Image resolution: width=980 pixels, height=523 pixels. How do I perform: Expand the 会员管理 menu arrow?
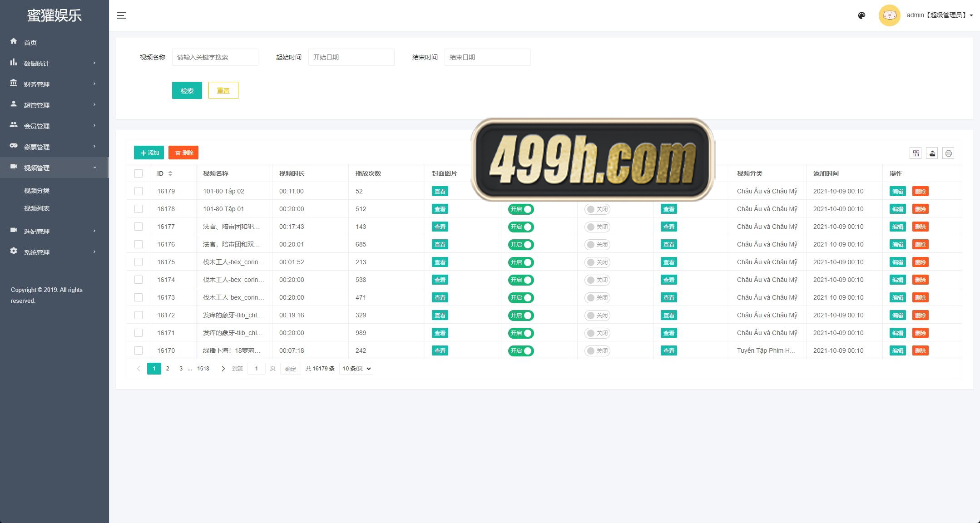click(94, 125)
